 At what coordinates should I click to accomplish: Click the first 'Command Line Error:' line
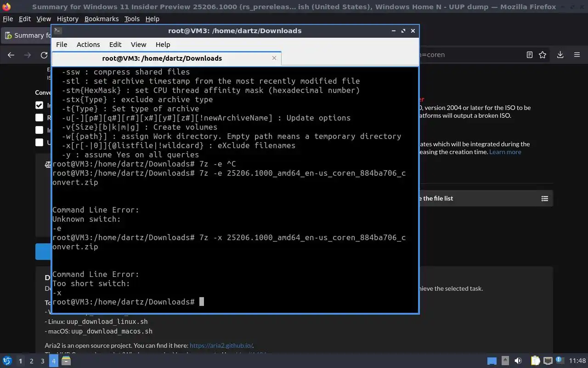(x=96, y=210)
